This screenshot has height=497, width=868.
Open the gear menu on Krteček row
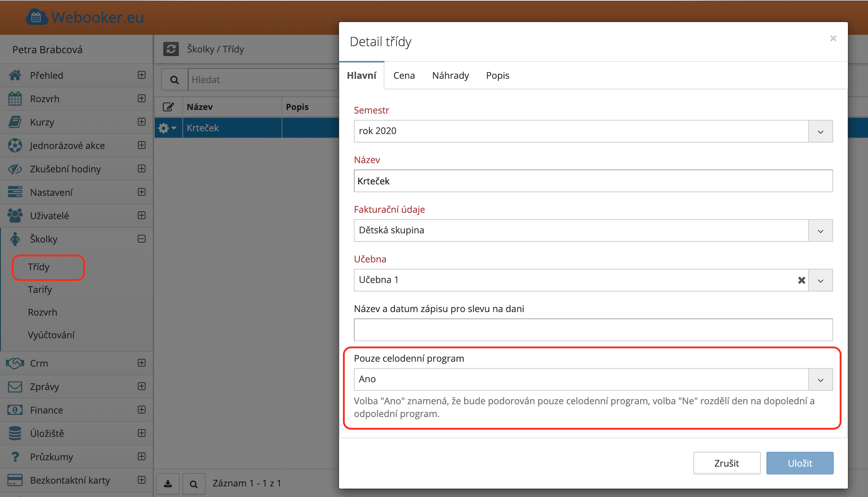[167, 128]
